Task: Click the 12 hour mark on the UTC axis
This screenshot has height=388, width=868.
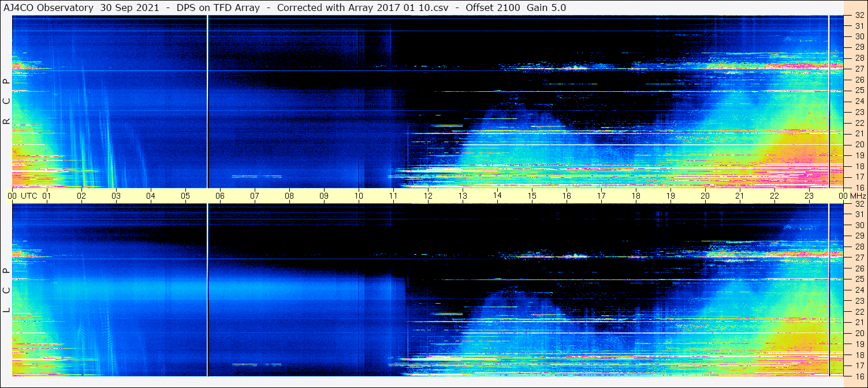Action: point(428,196)
